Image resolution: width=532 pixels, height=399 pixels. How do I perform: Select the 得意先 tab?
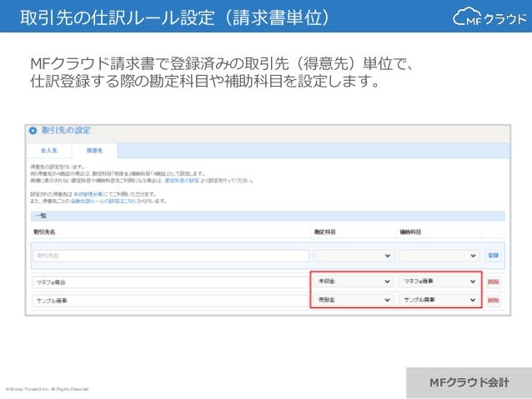click(94, 151)
